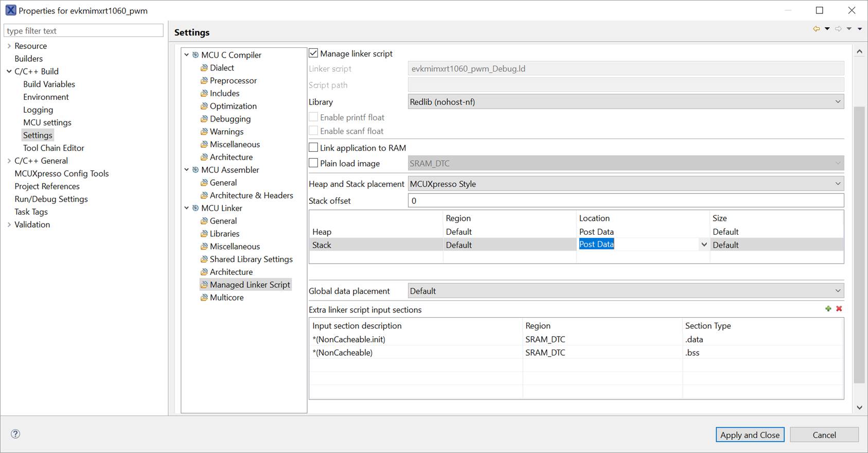This screenshot has height=453, width=868.
Task: Open MCU settings page
Action: [x=47, y=123]
